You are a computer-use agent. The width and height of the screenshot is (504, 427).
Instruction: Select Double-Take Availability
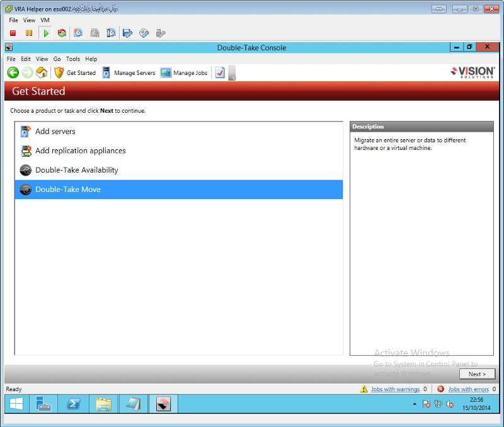click(x=179, y=170)
